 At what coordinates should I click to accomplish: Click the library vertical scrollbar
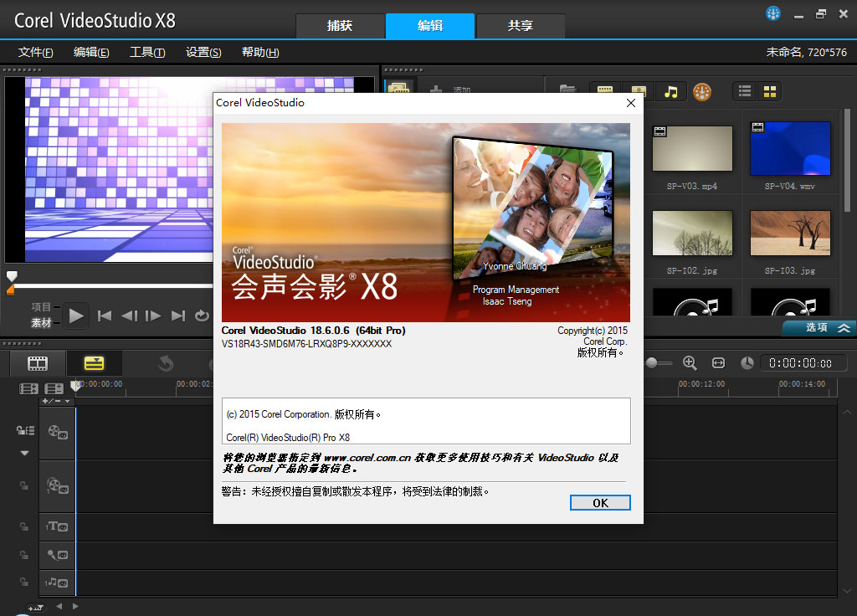tap(847, 160)
